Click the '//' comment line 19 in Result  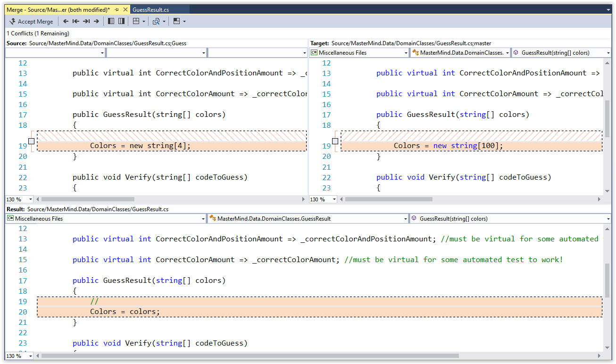[94, 301]
